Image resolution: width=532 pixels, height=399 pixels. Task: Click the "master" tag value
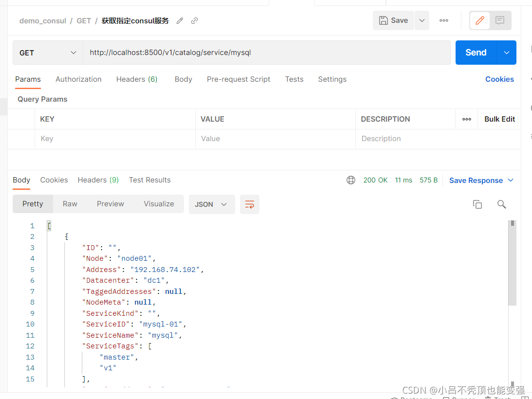coord(117,357)
